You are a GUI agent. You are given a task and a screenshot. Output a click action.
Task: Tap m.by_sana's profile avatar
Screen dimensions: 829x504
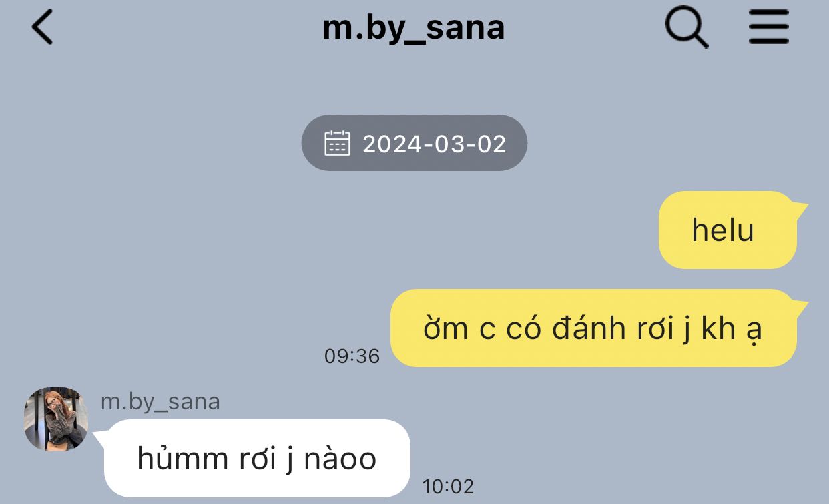tap(56, 419)
